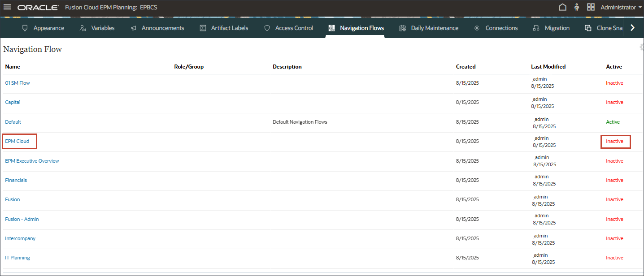This screenshot has height=276, width=644.
Task: Click the Connections icon
Action: click(x=477, y=28)
